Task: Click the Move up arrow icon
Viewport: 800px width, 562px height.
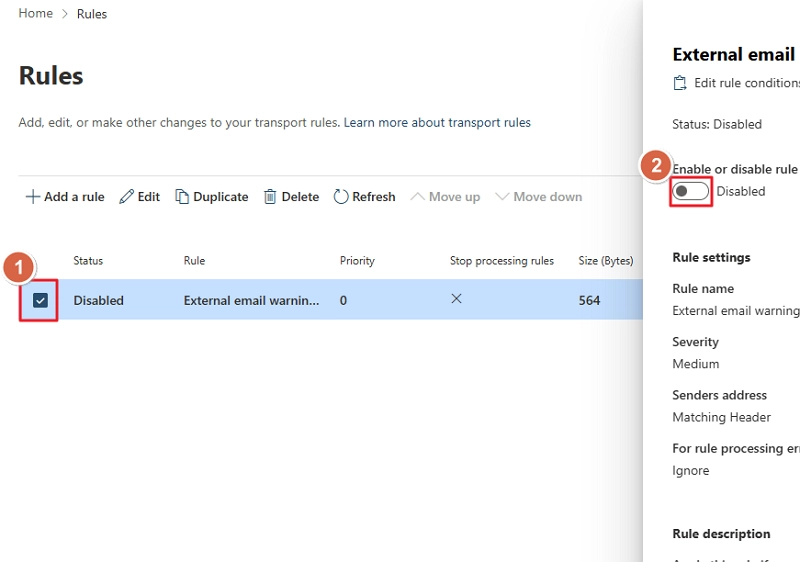Action: [x=417, y=197]
